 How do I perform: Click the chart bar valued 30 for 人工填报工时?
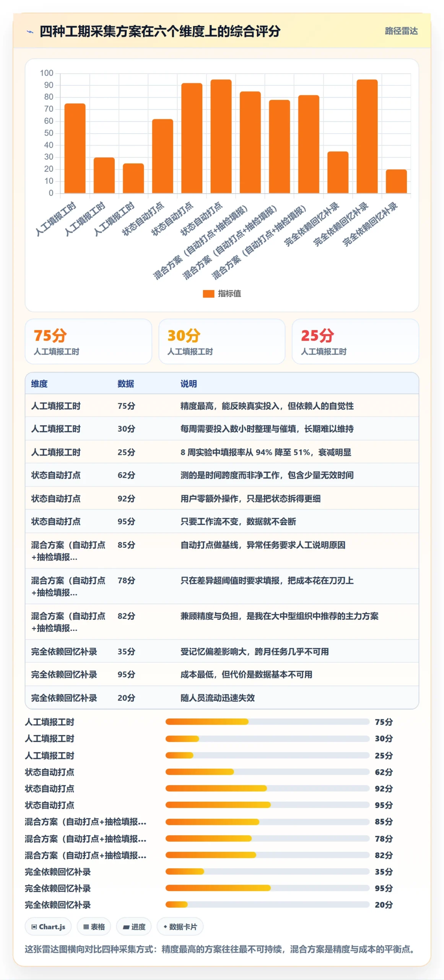104,175
